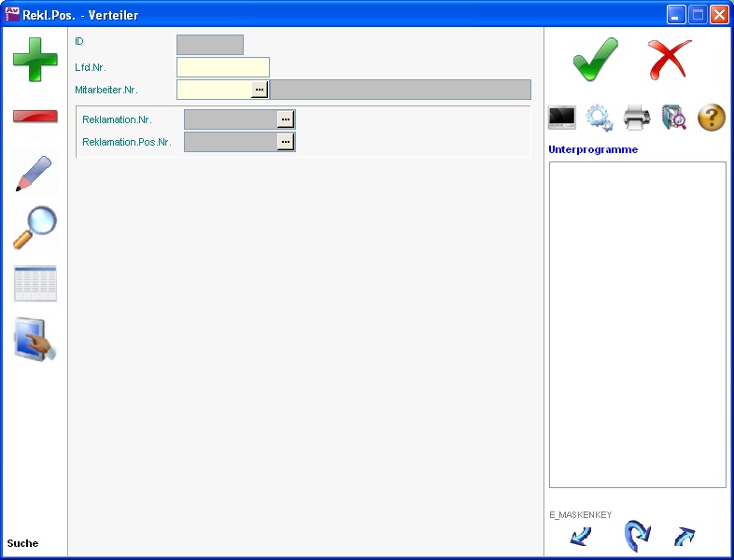Image resolution: width=734 pixels, height=560 pixels.
Task: Click the hand touching screen icon
Action: [x=35, y=340]
